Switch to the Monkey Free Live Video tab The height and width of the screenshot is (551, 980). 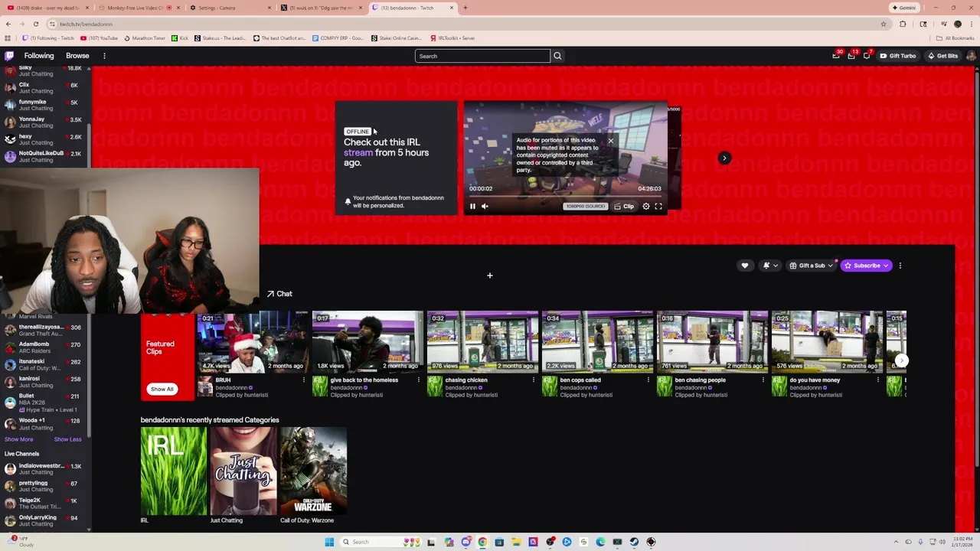[x=138, y=8]
